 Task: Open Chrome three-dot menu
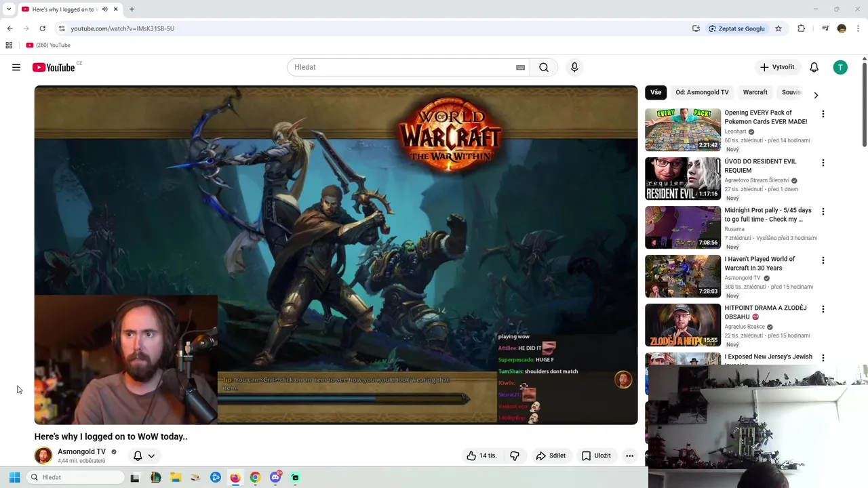(858, 28)
